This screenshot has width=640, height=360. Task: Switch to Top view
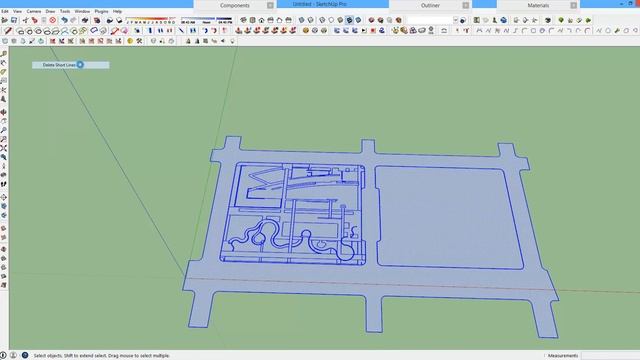253,20
